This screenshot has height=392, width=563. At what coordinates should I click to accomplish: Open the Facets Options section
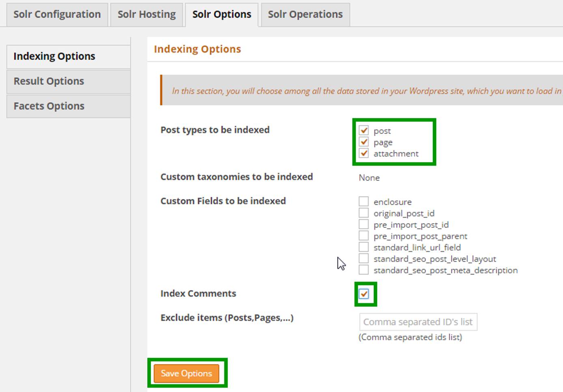pyautogui.click(x=48, y=106)
